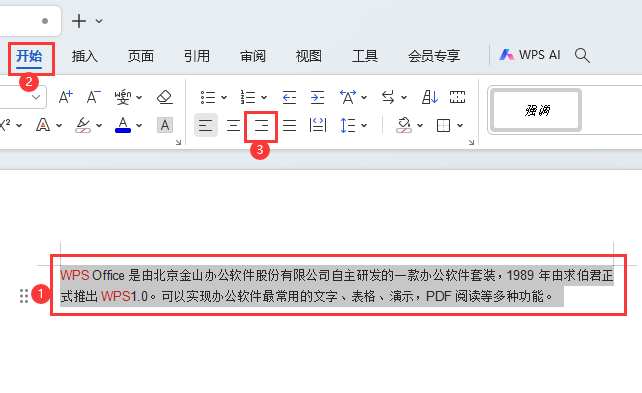Click the paragraph drag handle dots
Image resolution: width=642 pixels, height=393 pixels.
(24, 296)
